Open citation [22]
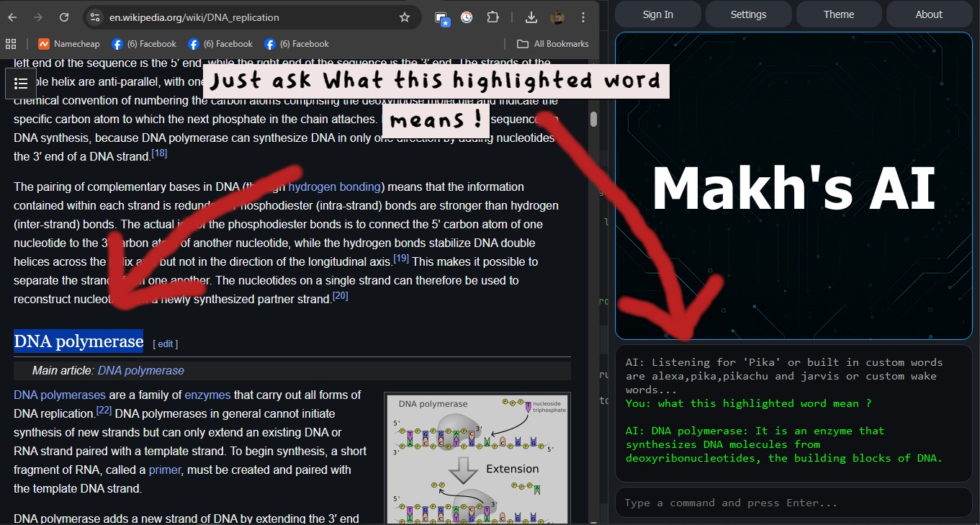 (104, 410)
